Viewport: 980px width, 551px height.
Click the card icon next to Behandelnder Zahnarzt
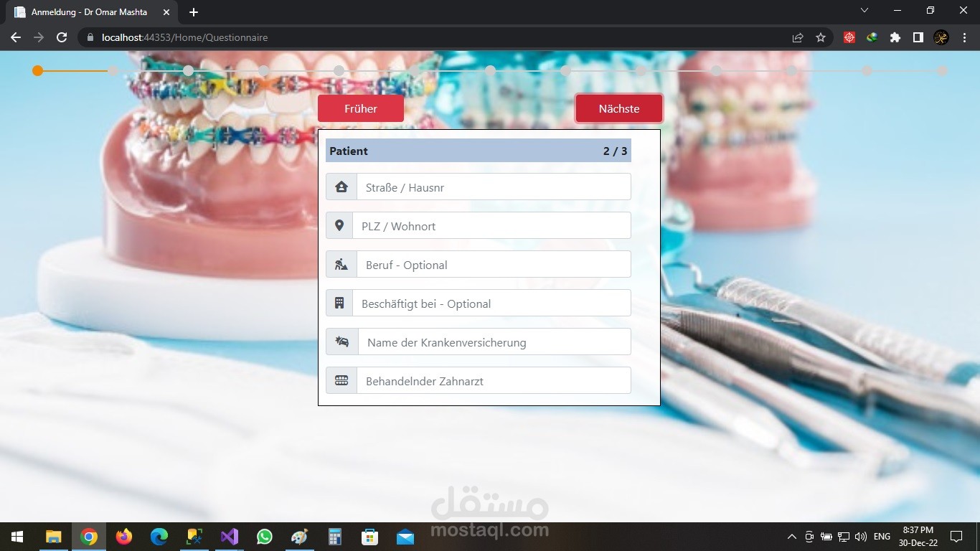click(x=341, y=380)
